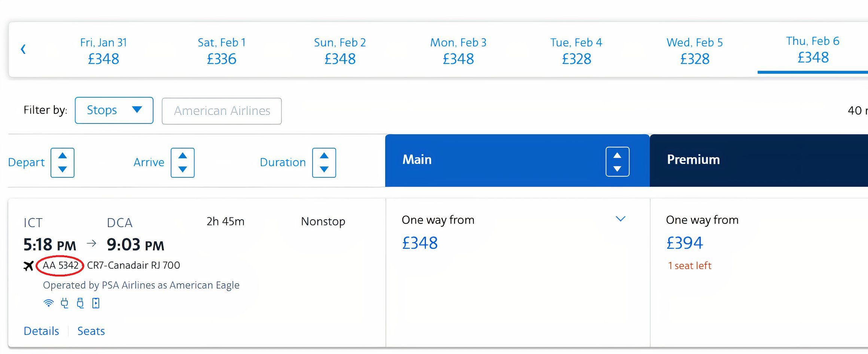Viewport: 868px width, 354px height.
Task: Select the Sat, Feb 1 date tab
Action: pos(222,51)
